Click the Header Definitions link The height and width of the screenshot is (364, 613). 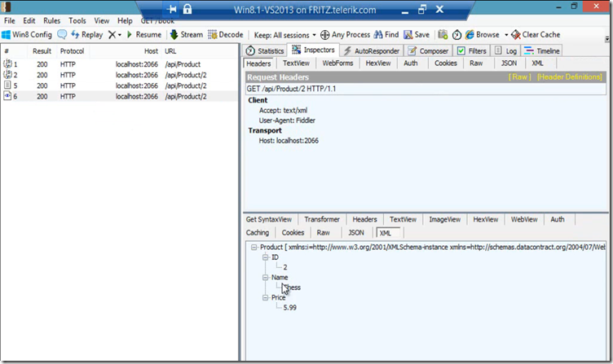(570, 77)
